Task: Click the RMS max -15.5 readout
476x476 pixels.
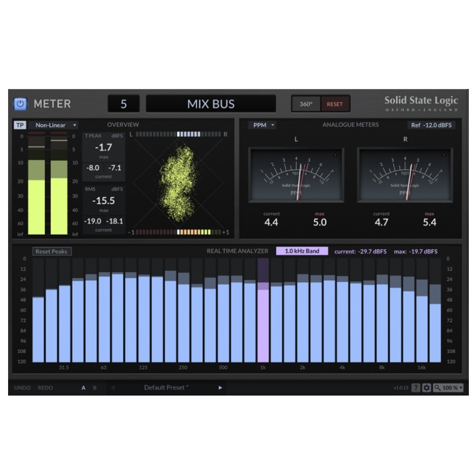Action: coord(103,201)
